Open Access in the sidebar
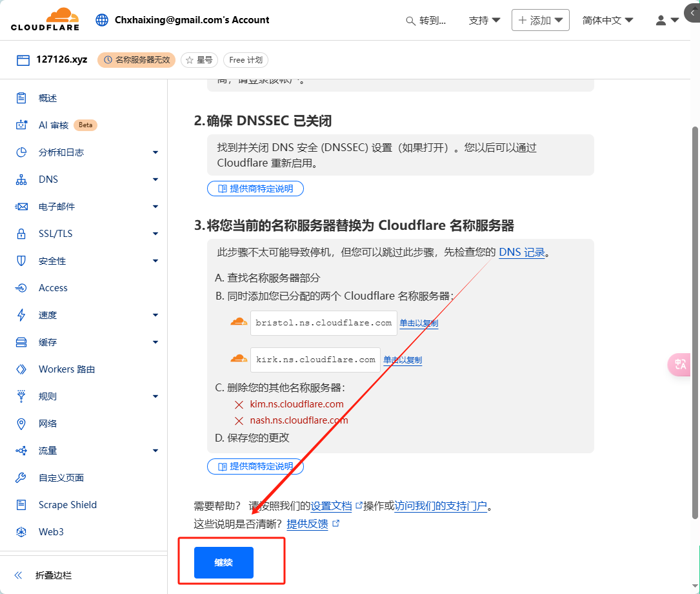The image size is (700, 594). click(x=53, y=288)
